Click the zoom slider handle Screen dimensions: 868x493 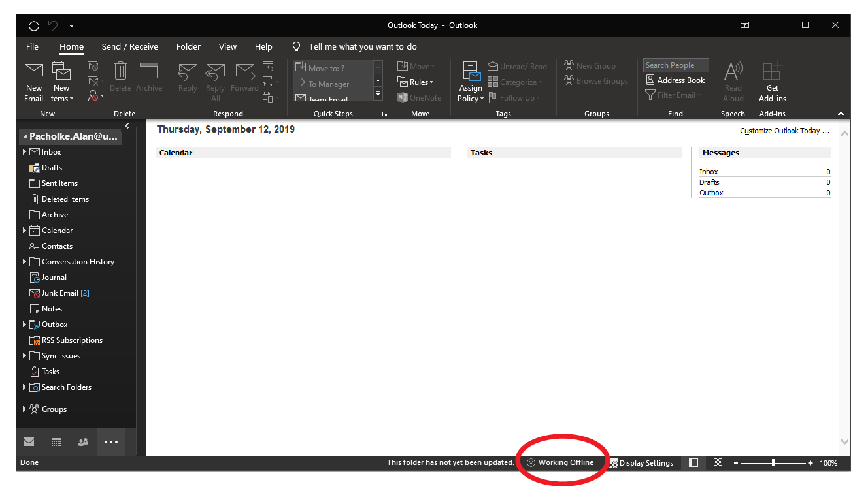(x=773, y=462)
